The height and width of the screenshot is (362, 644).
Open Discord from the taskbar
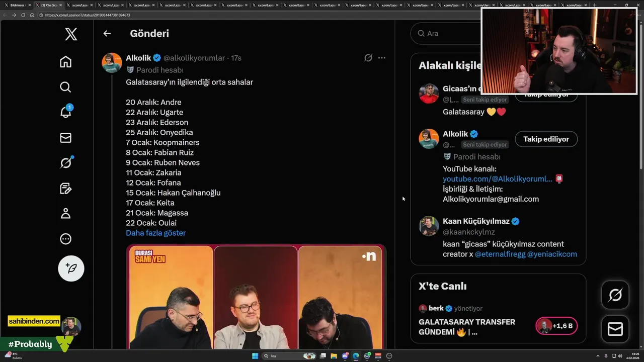(345, 356)
